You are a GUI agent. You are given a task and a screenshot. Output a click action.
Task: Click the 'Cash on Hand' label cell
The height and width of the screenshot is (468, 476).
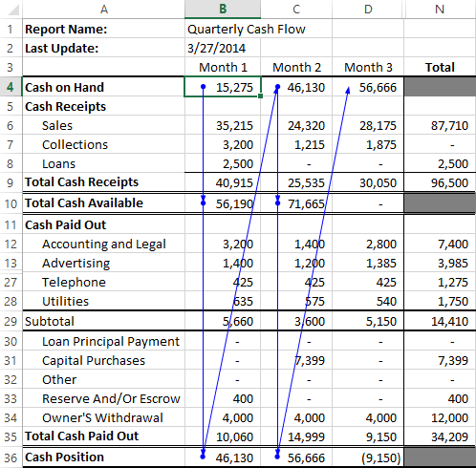click(x=103, y=87)
